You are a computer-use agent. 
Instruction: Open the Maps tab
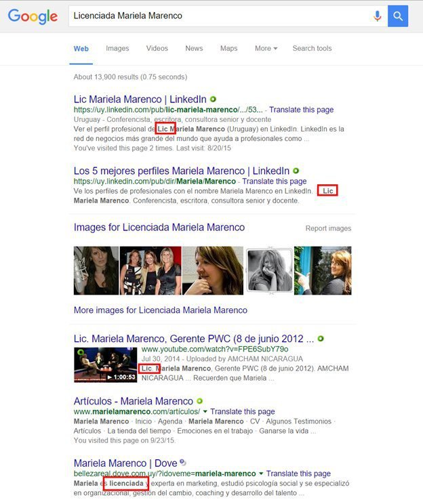pos(228,49)
